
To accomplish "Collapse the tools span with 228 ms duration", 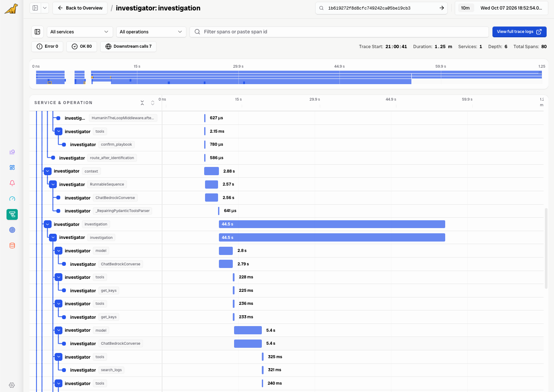I will (59, 277).
